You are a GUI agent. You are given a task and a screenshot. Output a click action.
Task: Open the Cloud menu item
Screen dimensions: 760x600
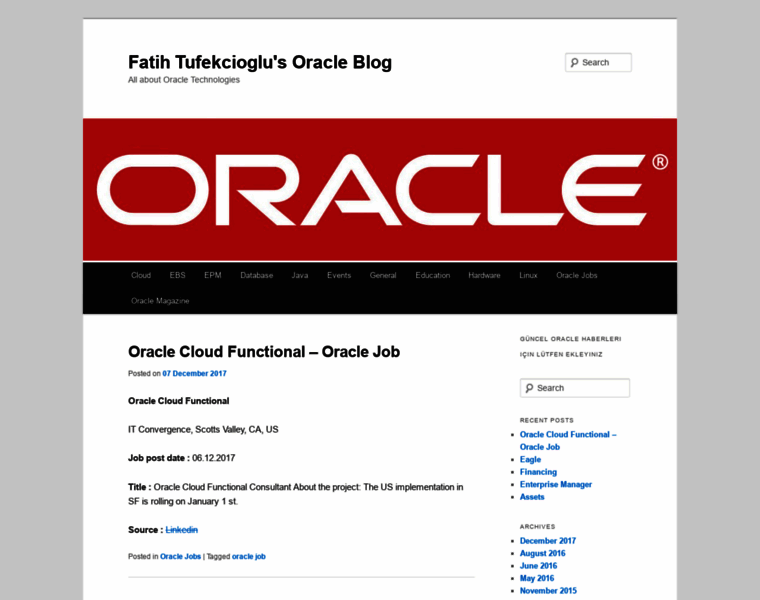pos(141,275)
